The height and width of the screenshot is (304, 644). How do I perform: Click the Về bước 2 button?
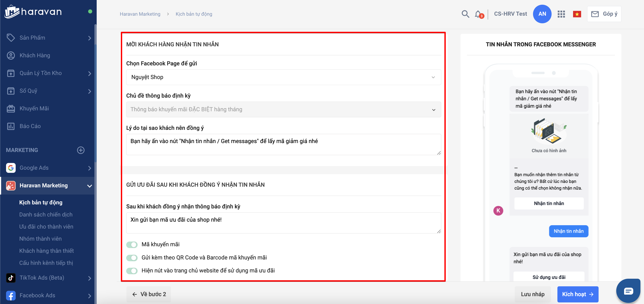click(x=149, y=294)
